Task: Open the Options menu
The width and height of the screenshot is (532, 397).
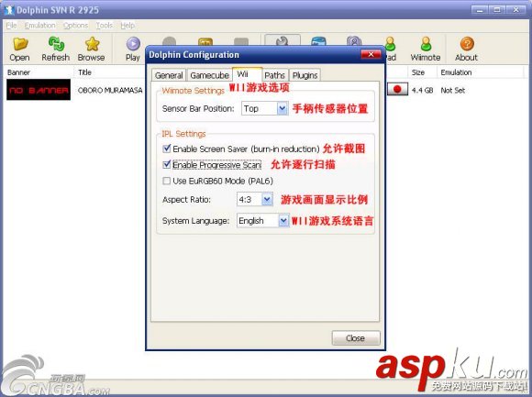Action: click(75, 26)
